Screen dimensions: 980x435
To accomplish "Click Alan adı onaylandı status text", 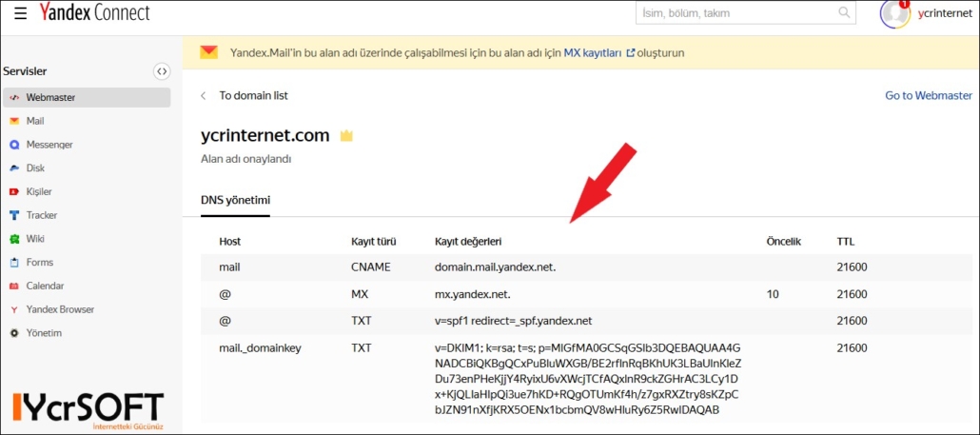I will coord(245,159).
